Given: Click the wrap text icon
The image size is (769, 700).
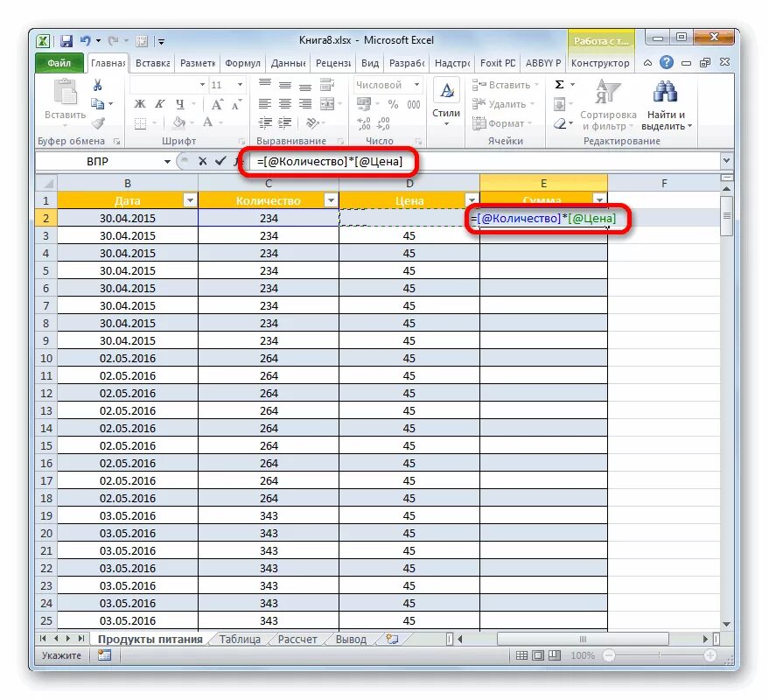Looking at the screenshot, I should pyautogui.click(x=326, y=85).
